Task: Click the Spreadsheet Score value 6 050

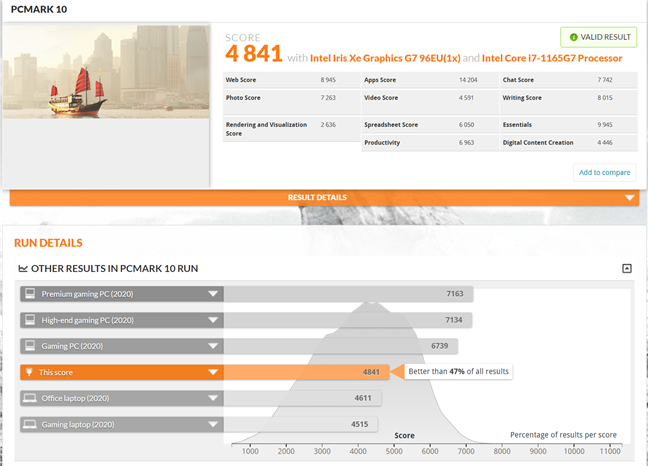Action: [x=467, y=125]
